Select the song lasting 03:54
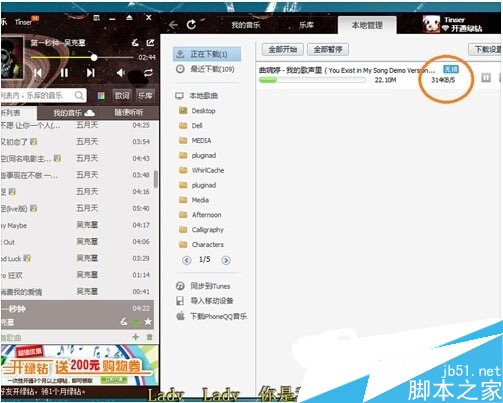This screenshot has width=503, height=403. (x=77, y=142)
